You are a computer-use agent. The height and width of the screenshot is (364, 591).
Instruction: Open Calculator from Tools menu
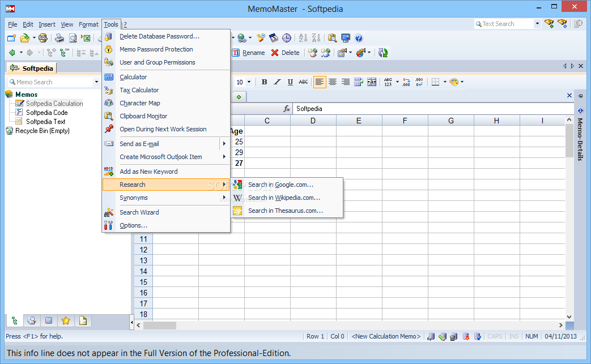click(166, 77)
